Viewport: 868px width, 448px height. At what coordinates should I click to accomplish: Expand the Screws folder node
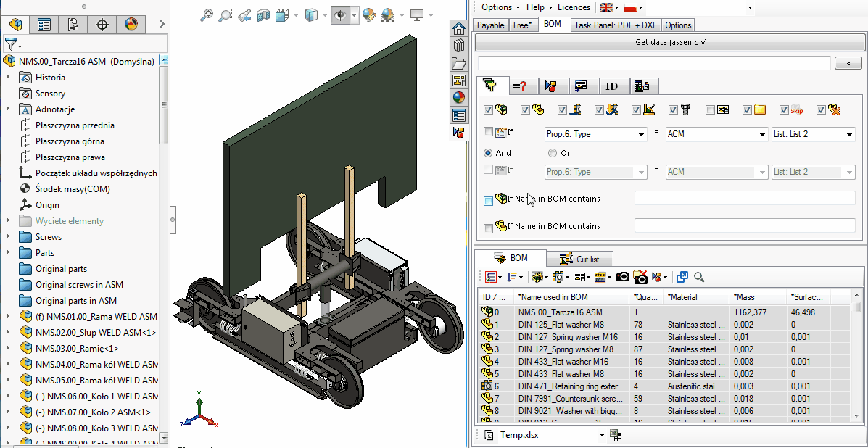point(8,237)
